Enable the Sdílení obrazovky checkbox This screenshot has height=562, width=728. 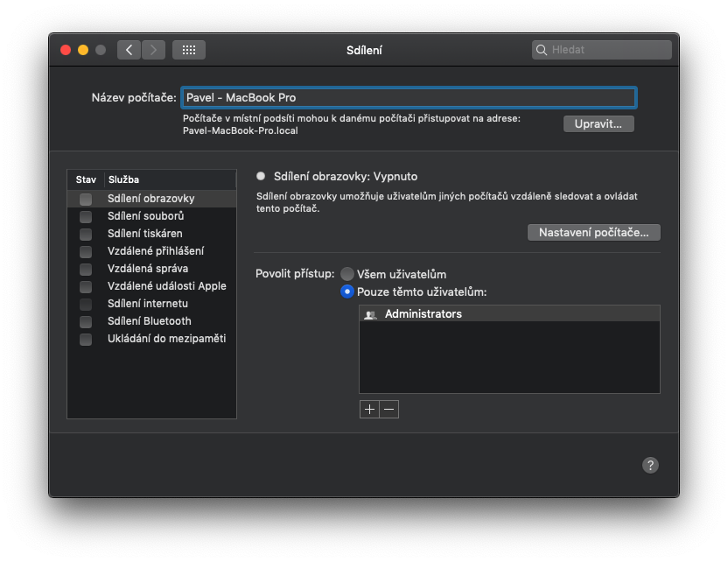coord(86,199)
